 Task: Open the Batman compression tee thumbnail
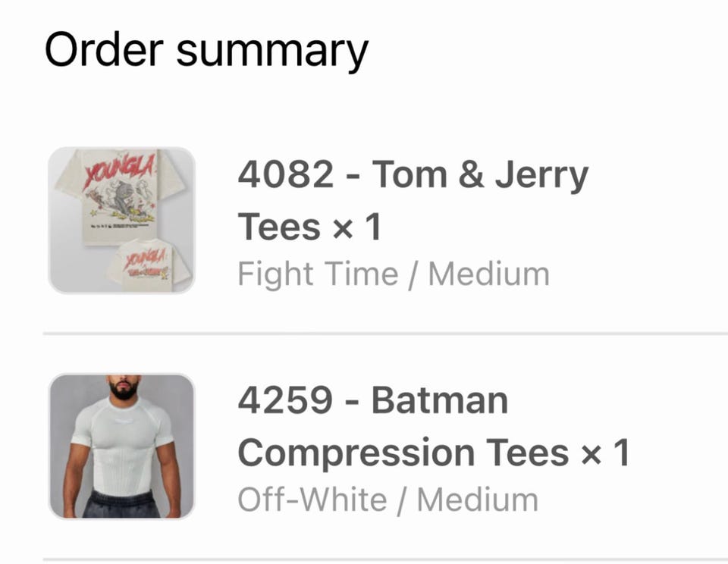click(121, 446)
